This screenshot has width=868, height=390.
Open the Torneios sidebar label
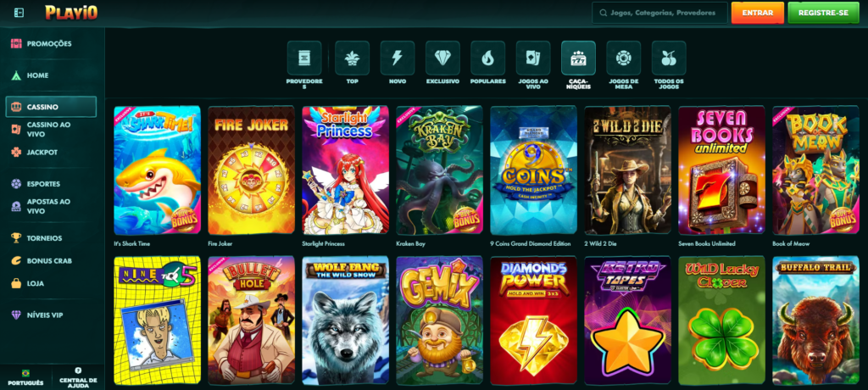pyautogui.click(x=44, y=238)
